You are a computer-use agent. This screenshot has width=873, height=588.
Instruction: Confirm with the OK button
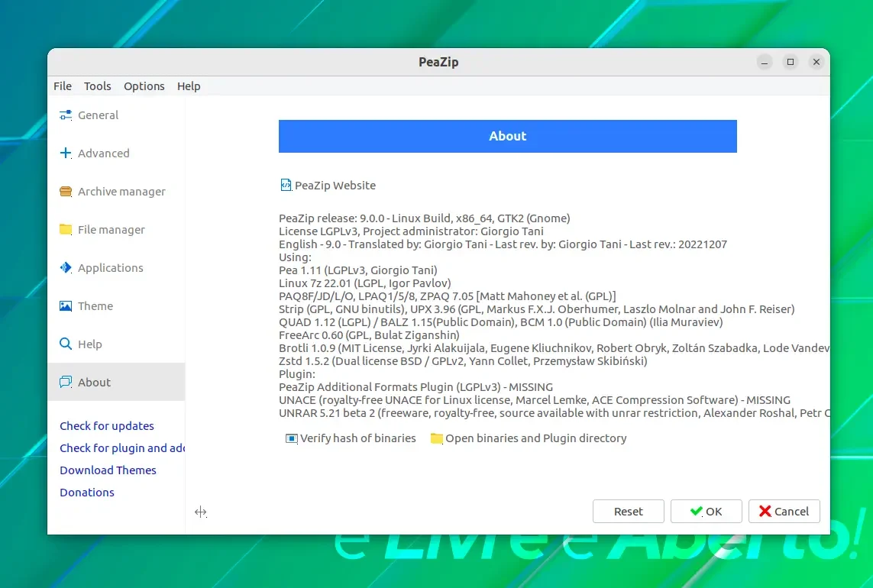[x=706, y=511]
